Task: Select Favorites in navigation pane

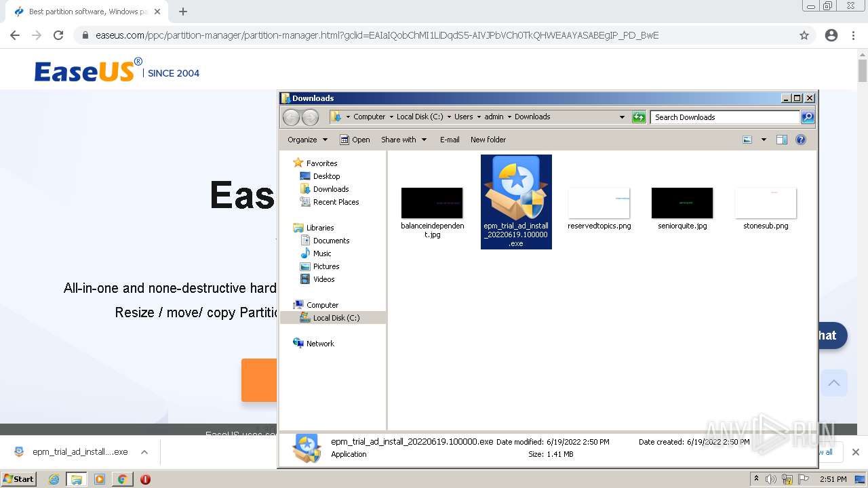Action: coord(321,163)
